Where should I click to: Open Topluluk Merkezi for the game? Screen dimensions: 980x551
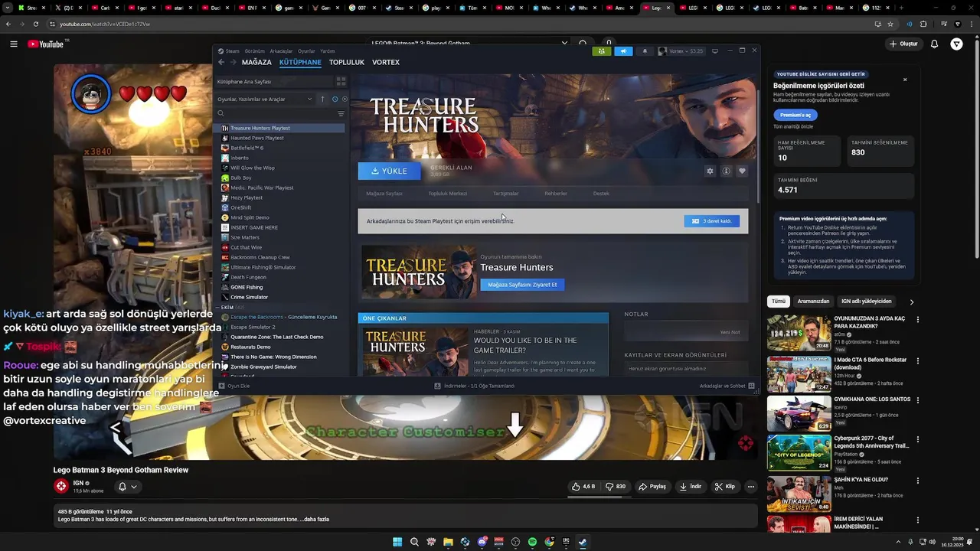447,194
